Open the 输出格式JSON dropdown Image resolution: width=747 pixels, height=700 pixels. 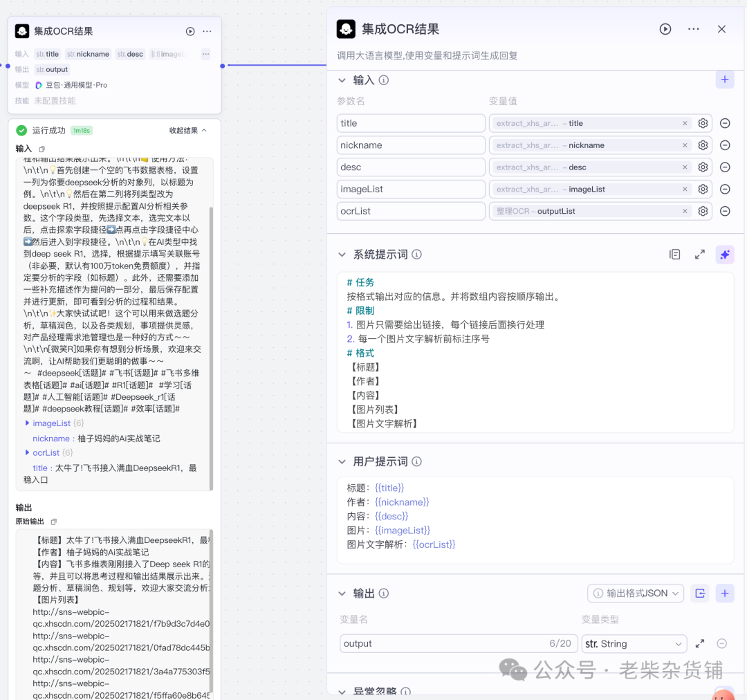coord(636,593)
